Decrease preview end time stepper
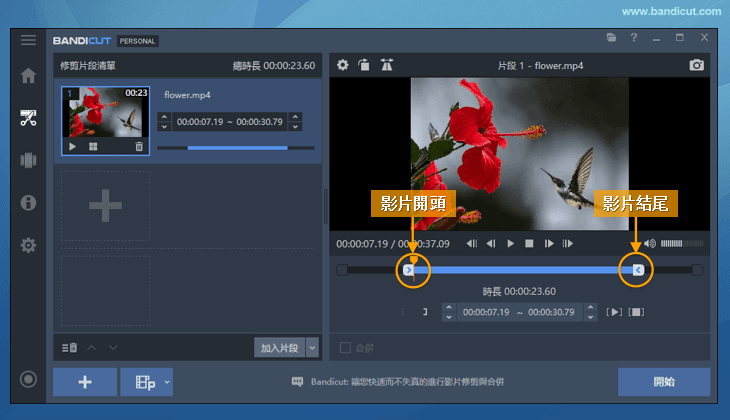The image size is (730, 420). (590, 317)
